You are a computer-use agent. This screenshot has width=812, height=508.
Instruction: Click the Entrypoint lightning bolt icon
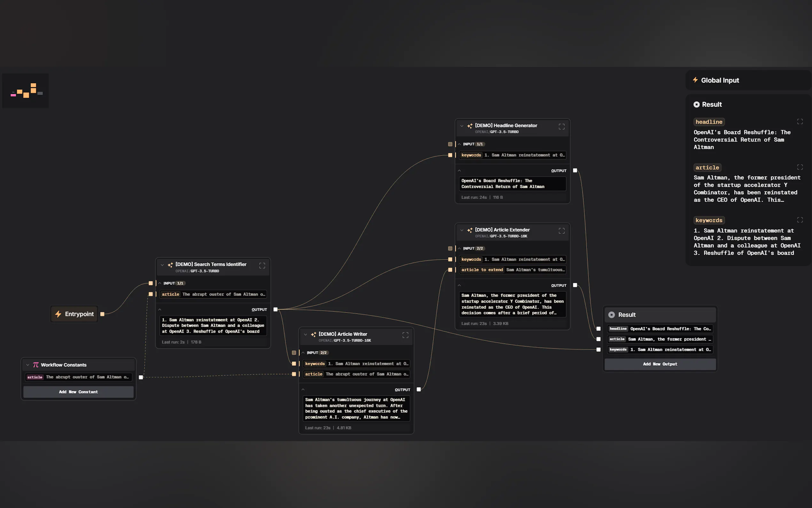pos(58,314)
